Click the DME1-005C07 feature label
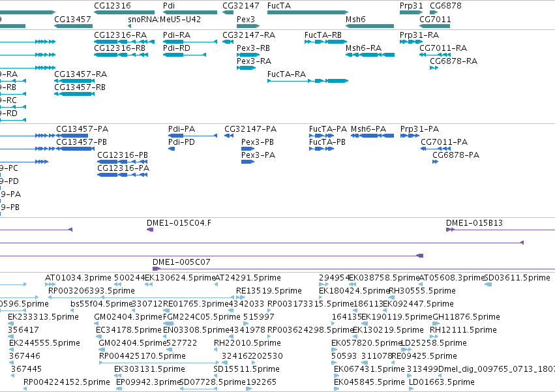 point(181,262)
